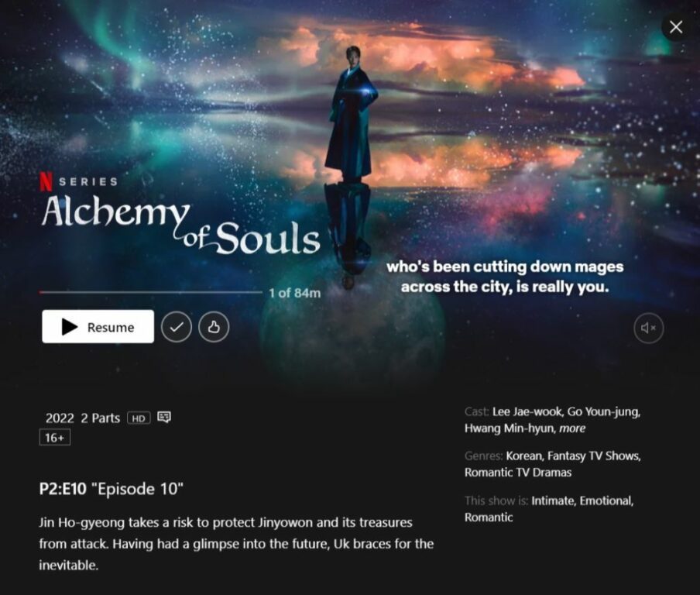Close the Alchemy of Souls details panel
Screen dimensions: 700x595
[x=676, y=27]
